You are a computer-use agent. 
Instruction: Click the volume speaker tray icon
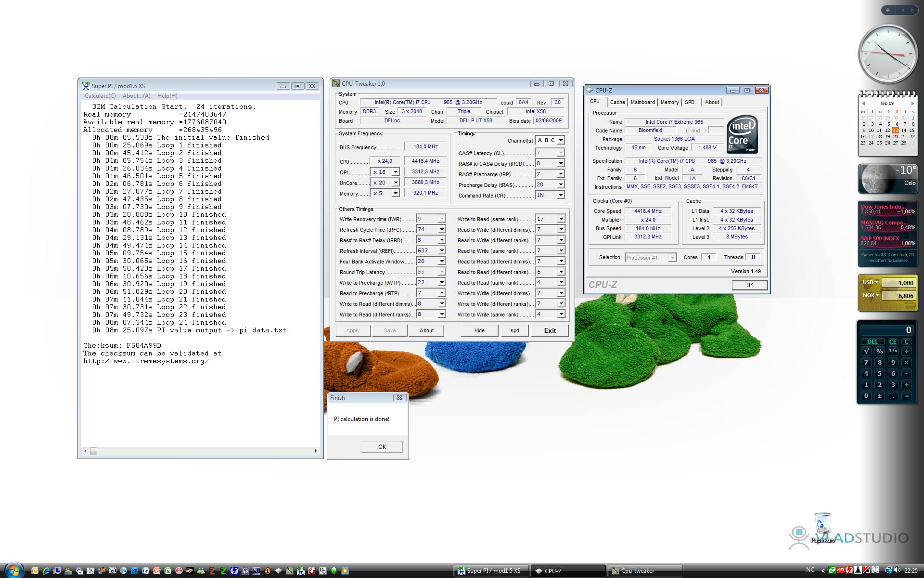[x=897, y=570]
